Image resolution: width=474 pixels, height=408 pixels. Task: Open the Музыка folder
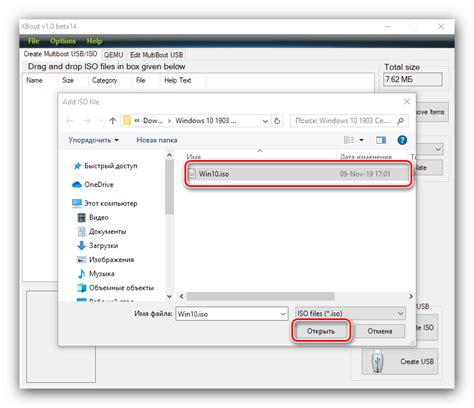(96, 274)
